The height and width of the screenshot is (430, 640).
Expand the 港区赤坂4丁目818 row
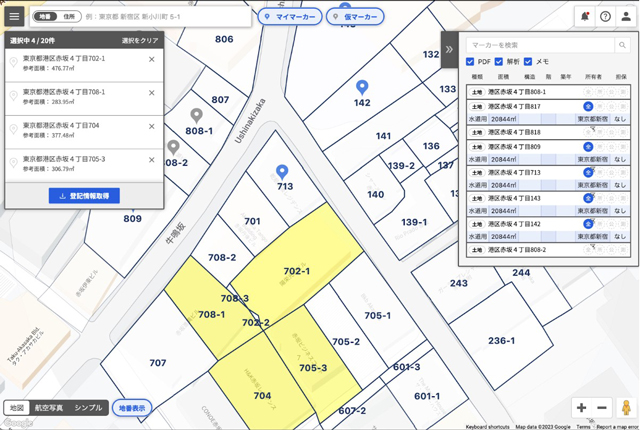[548, 132]
